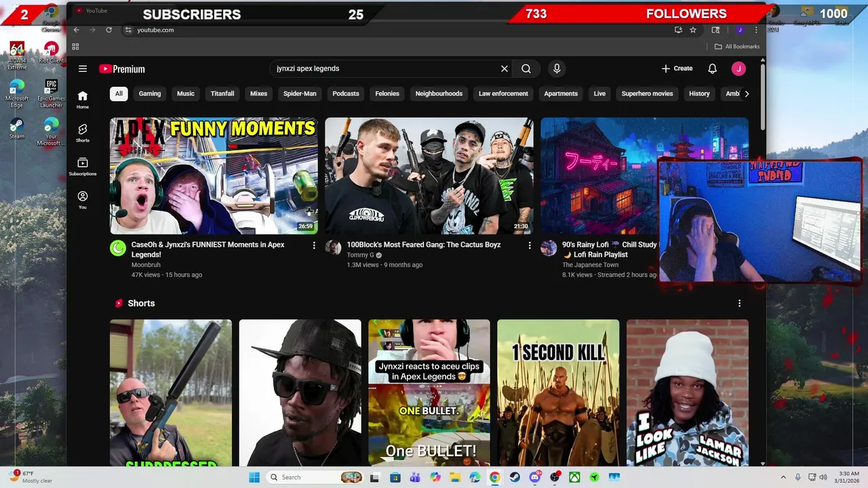The width and height of the screenshot is (868, 488).
Task: Open Chrome three-dot menu
Action: (756, 30)
